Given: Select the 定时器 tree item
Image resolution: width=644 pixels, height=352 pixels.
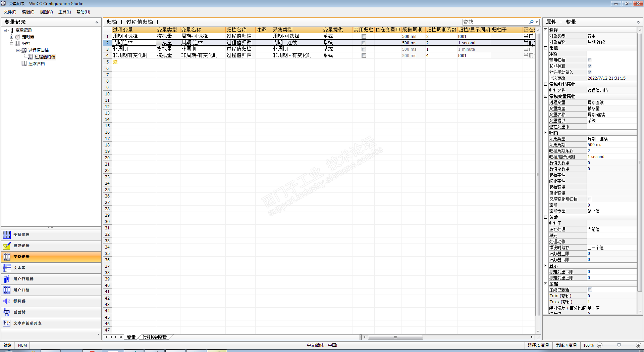Looking at the screenshot, I should (x=28, y=37).
